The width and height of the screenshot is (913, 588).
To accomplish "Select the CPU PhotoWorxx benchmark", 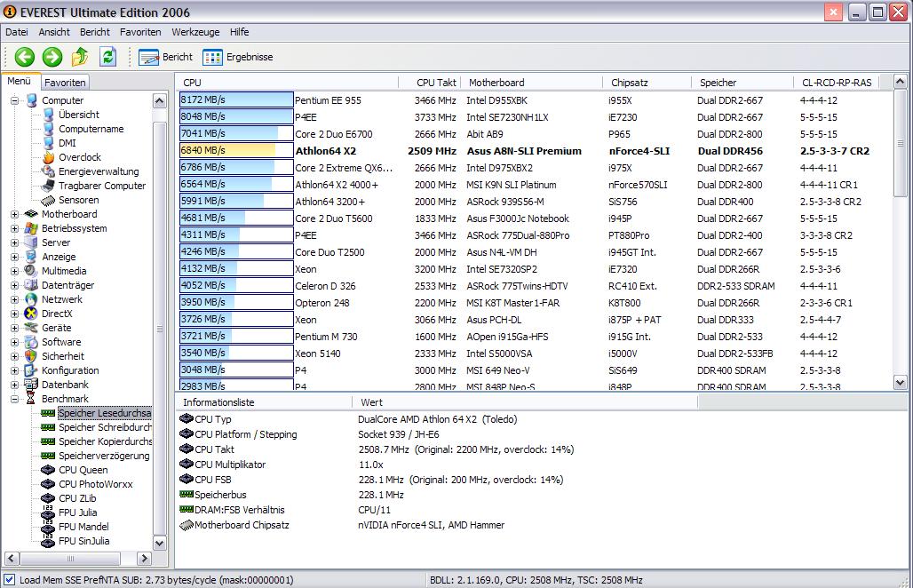I will pos(96,484).
